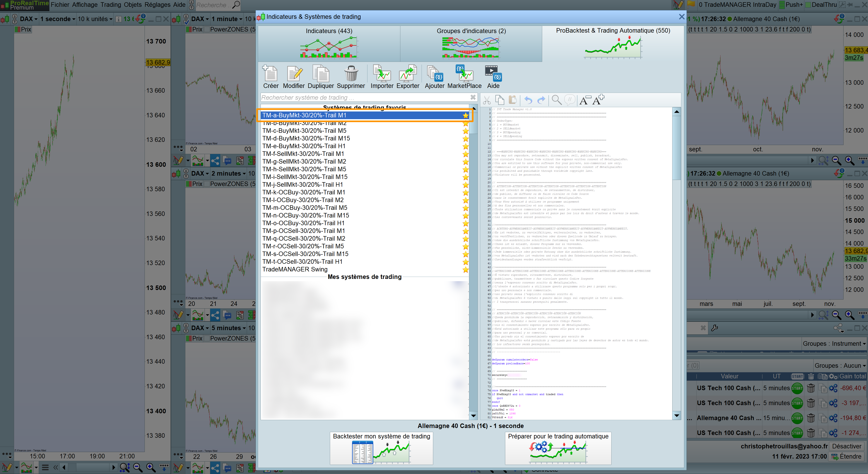The height and width of the screenshot is (474, 868).
Task: Click the undo arrow in code editor
Action: point(528,100)
